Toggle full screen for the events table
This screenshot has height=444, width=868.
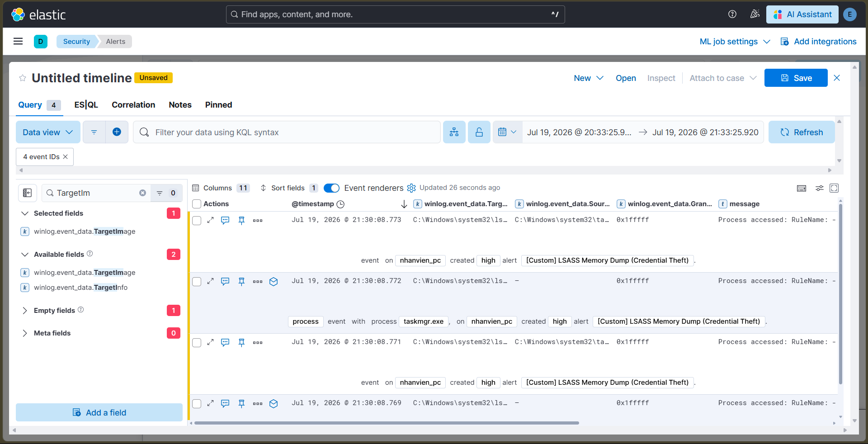click(834, 188)
